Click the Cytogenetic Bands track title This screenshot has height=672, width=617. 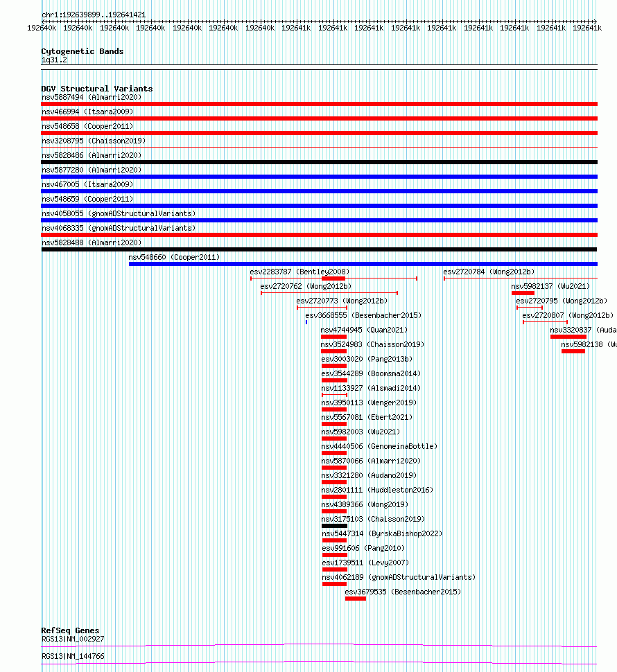point(82,51)
